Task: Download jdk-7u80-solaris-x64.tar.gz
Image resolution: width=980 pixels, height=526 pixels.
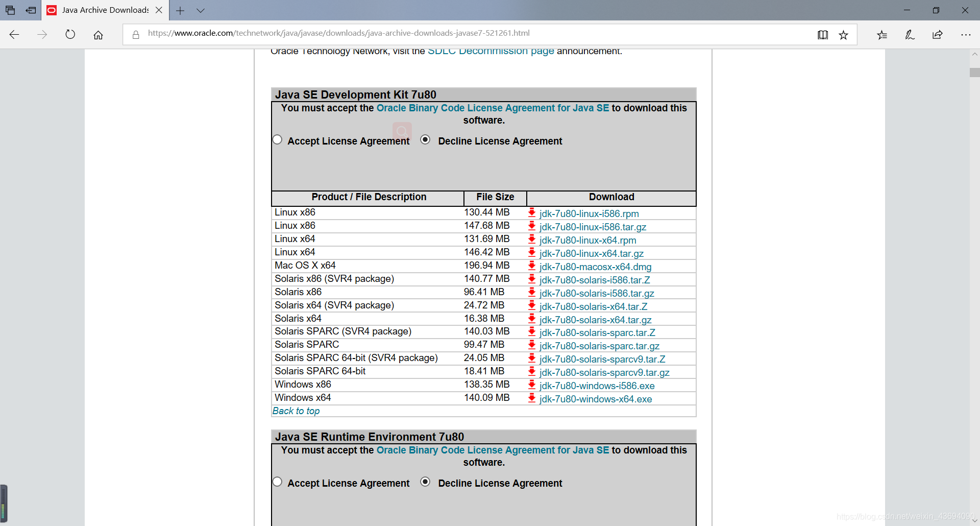Action: [595, 320]
